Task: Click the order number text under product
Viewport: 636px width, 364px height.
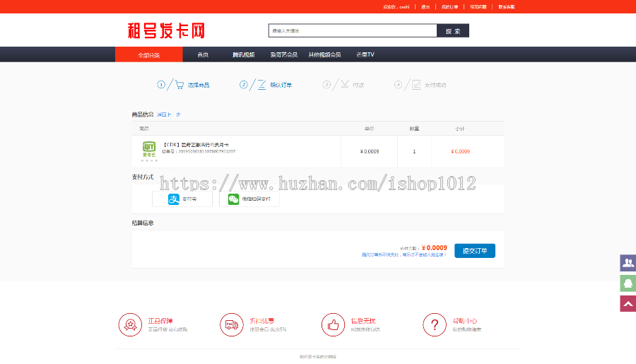Action: point(199,151)
